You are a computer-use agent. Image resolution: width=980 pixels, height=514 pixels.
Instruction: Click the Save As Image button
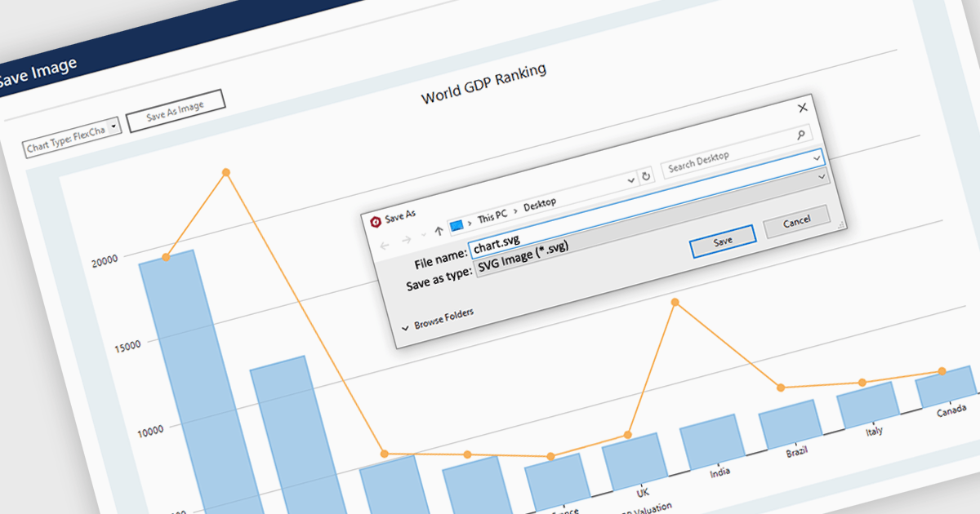pos(175,111)
